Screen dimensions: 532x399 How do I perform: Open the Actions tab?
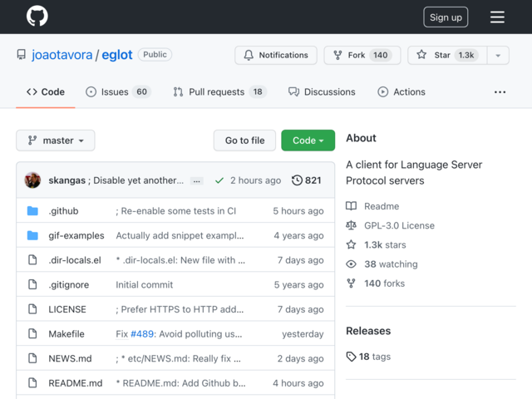tap(401, 92)
